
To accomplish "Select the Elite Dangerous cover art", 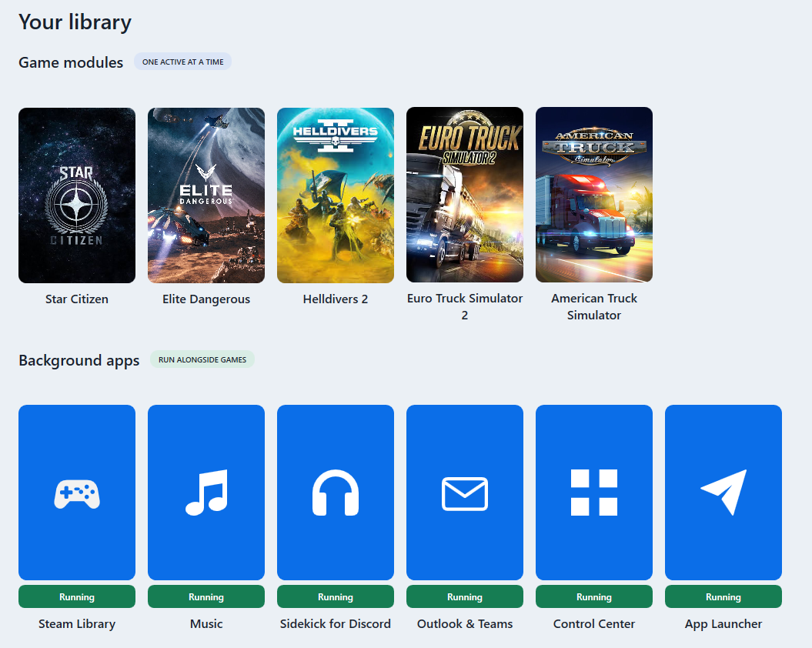I will pyautogui.click(x=206, y=195).
